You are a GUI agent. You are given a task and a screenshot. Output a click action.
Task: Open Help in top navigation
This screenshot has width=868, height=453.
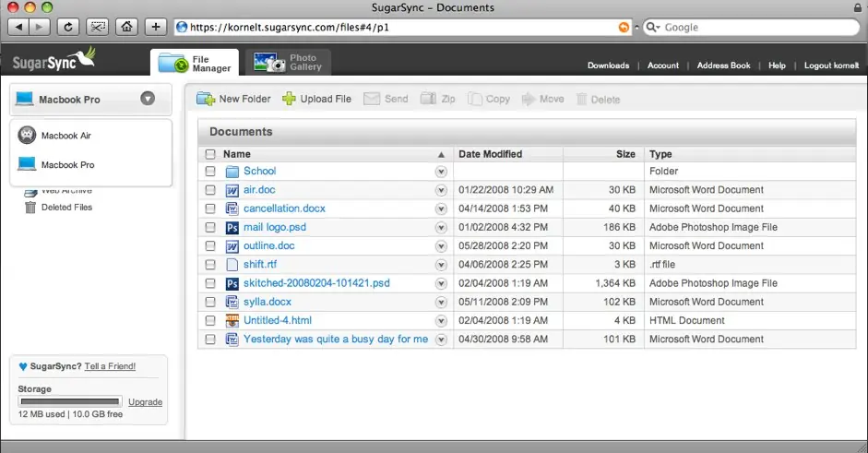(x=777, y=66)
